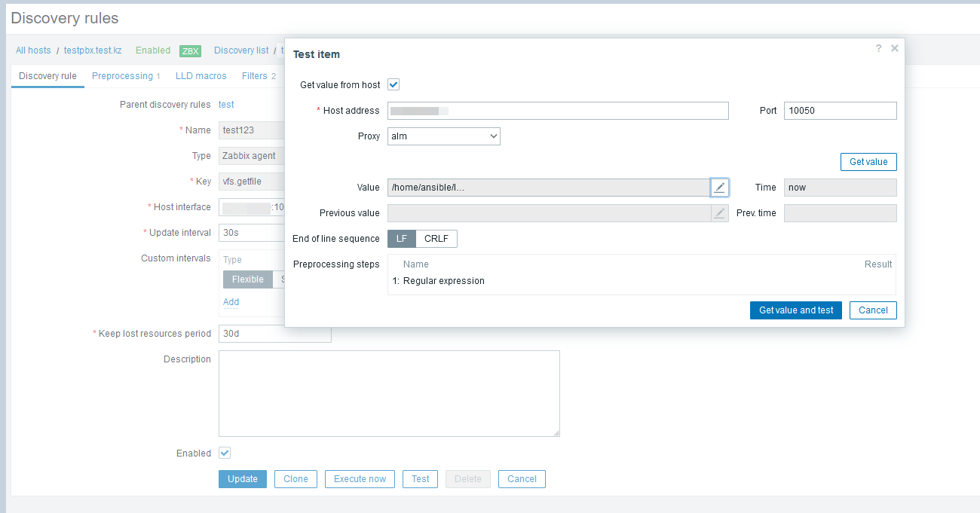Click inside the Description text area
The width and height of the screenshot is (980, 513).
point(389,393)
